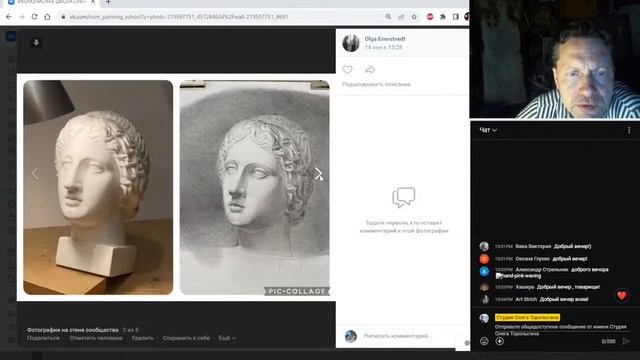Open the zoom magnifier in the address bar
This screenshot has height=360, width=640.
point(388,17)
